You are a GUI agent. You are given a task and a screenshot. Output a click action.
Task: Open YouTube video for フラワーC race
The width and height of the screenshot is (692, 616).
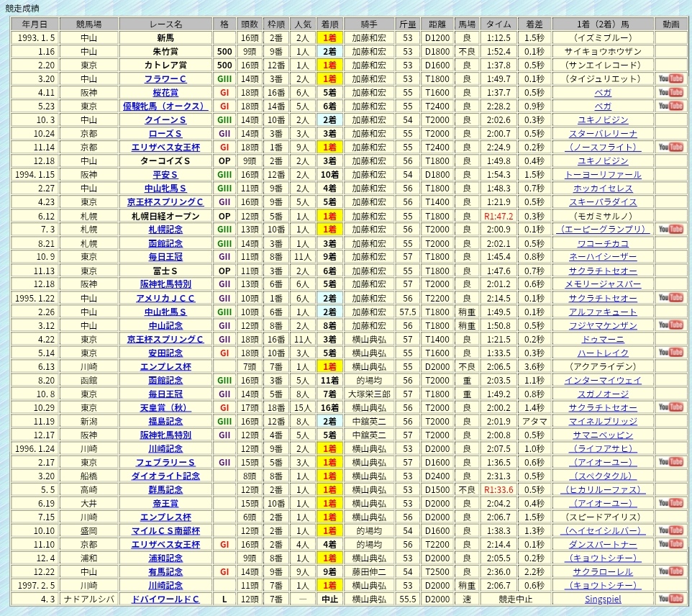pyautogui.click(x=670, y=78)
